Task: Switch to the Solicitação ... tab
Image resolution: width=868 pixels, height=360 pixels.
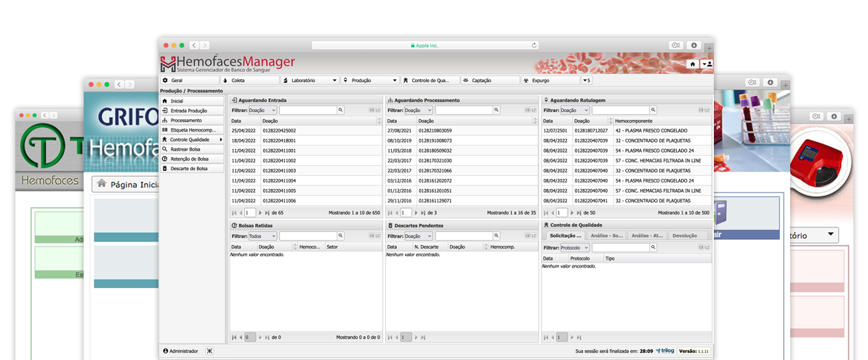Action: [565, 236]
